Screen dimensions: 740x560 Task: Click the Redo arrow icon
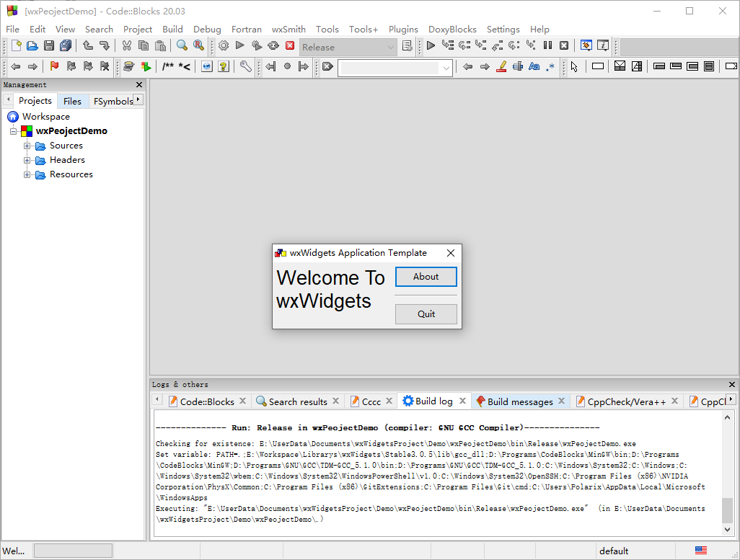click(x=105, y=45)
